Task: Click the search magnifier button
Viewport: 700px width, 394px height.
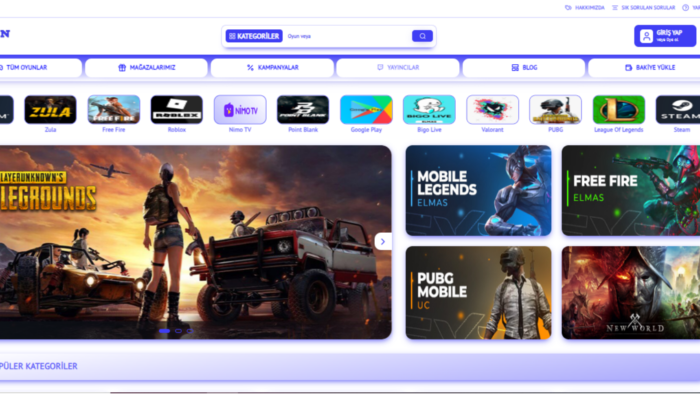Action: coord(422,36)
